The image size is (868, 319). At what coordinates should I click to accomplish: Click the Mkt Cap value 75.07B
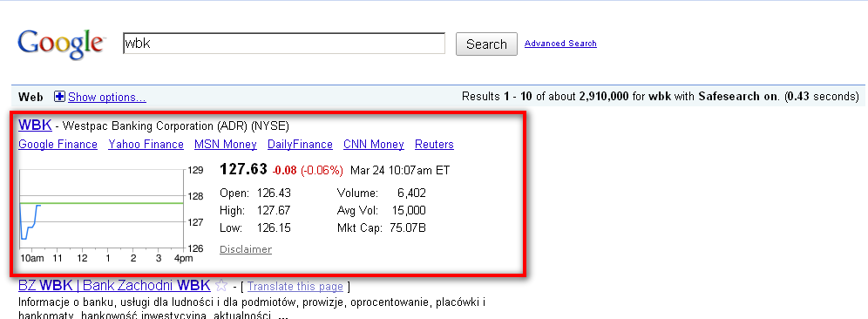408,228
